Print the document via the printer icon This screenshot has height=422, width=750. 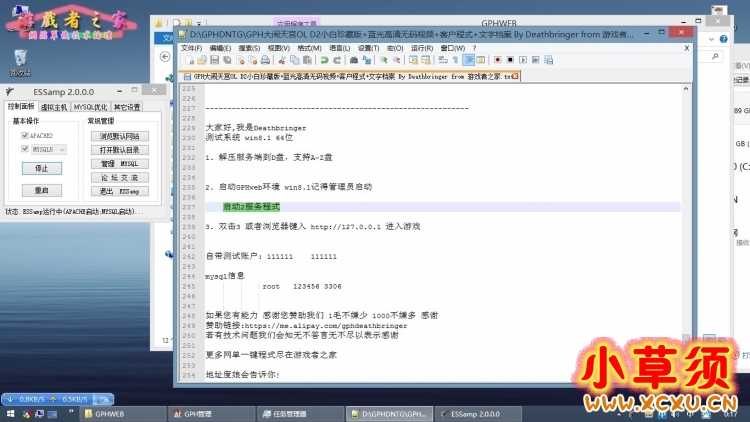pyautogui.click(x=265, y=60)
